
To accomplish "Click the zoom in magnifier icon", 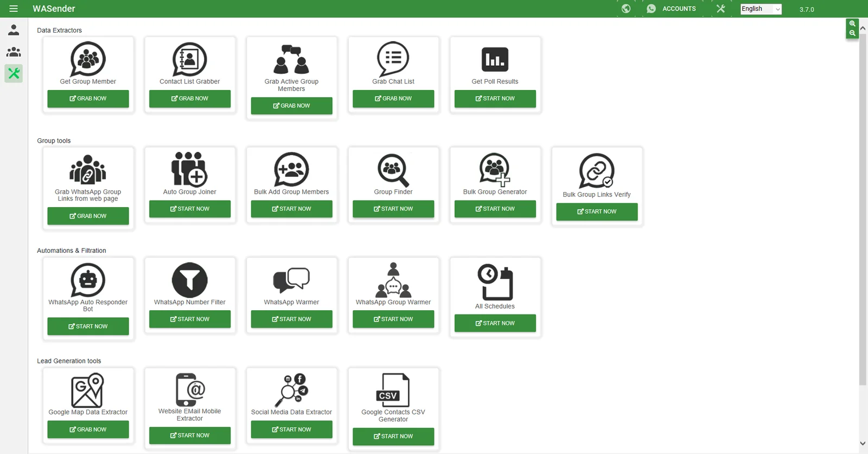I will pyautogui.click(x=852, y=24).
